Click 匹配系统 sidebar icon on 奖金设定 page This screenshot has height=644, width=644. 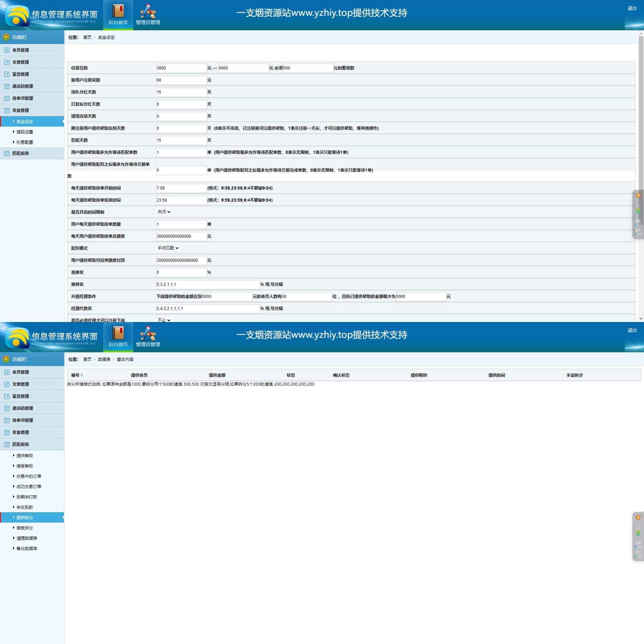[7, 153]
